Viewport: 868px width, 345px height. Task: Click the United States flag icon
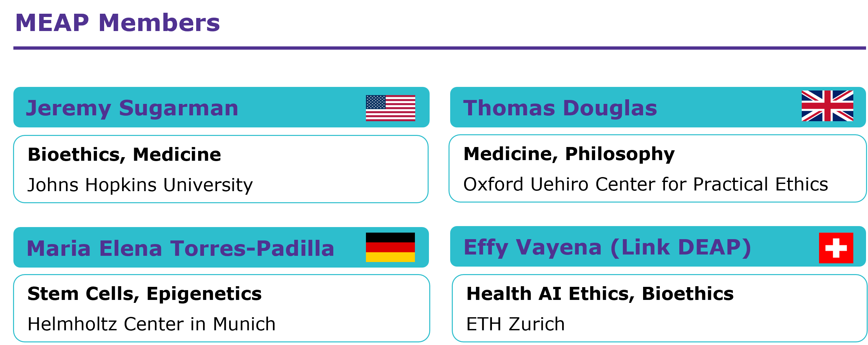point(390,108)
